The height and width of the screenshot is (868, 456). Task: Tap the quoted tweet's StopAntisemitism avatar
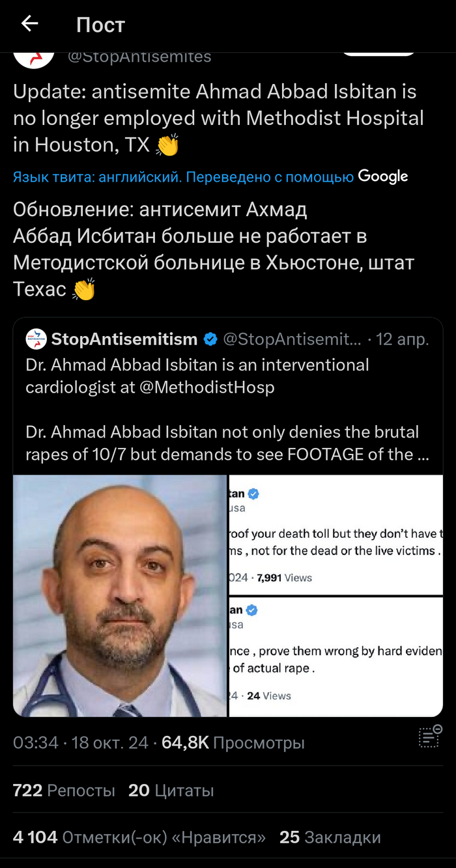36,339
